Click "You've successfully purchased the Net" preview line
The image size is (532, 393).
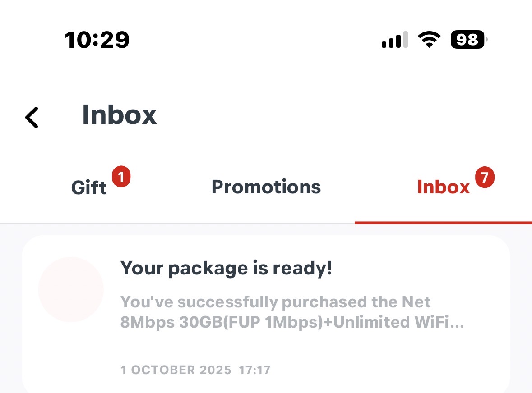tap(275, 302)
